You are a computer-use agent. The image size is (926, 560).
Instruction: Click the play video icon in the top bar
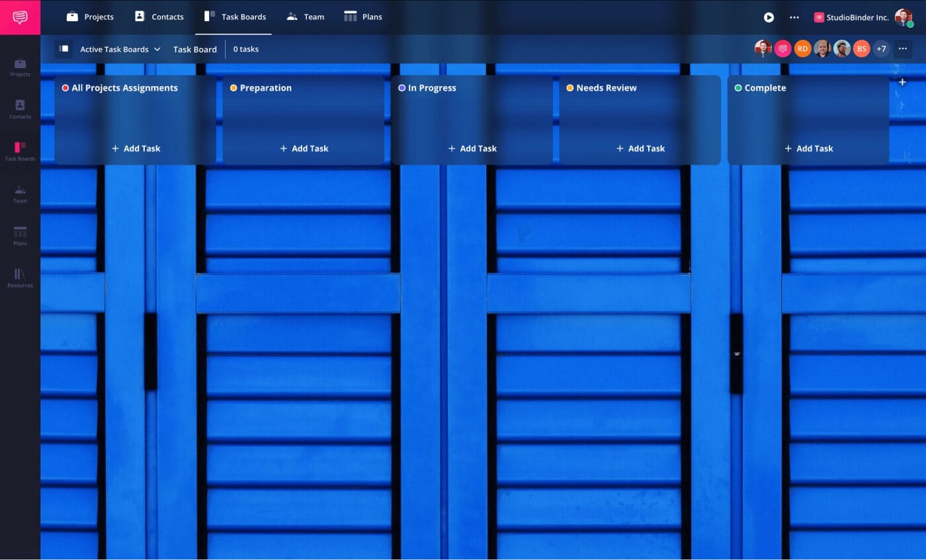tap(769, 18)
